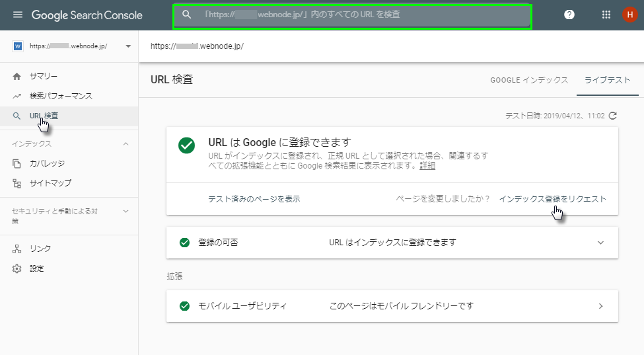Open the account avatar H
Screen dimensions: 644x355
[629, 15]
